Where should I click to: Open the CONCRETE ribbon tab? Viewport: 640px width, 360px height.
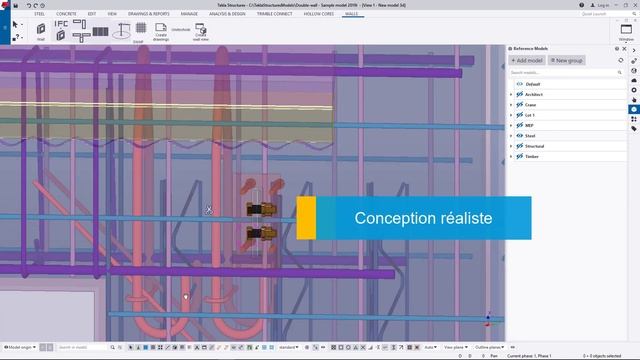point(66,14)
